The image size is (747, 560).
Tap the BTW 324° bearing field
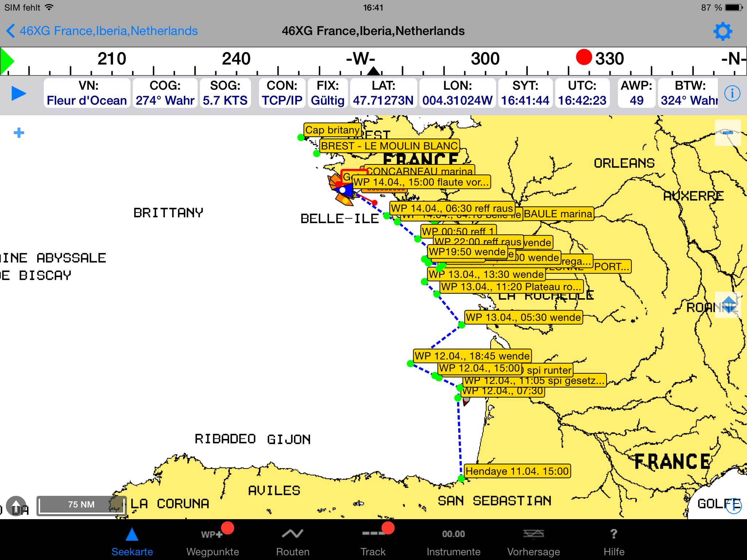[x=689, y=93]
